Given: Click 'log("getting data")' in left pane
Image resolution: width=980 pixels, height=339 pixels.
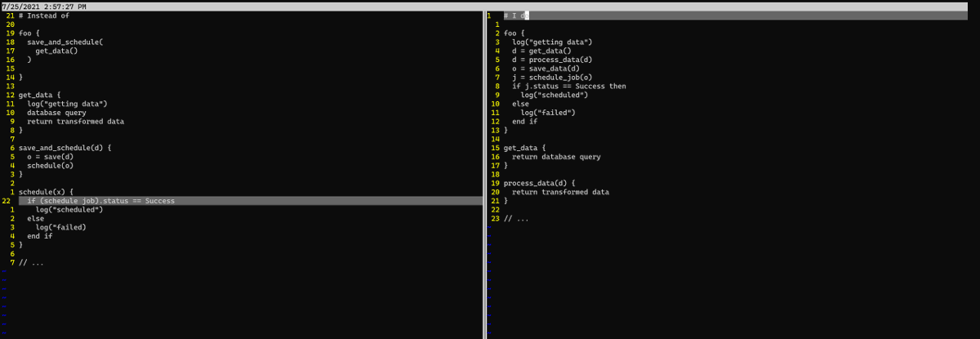Looking at the screenshot, I should point(67,104).
